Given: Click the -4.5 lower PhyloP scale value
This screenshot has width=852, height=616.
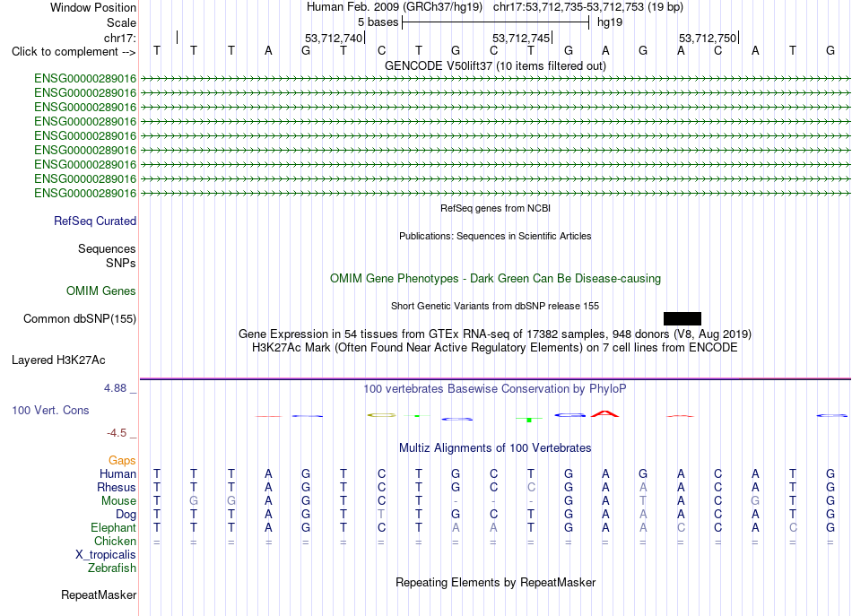Looking at the screenshot, I should 117,433.
